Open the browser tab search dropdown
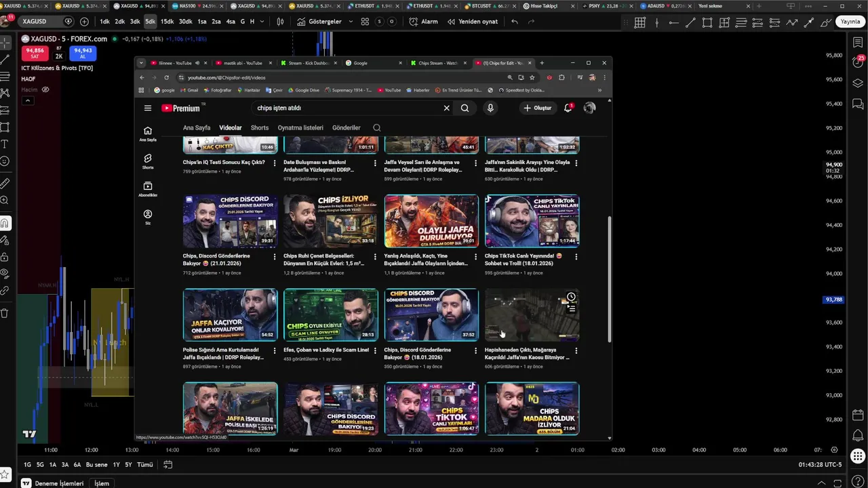 pos(141,63)
